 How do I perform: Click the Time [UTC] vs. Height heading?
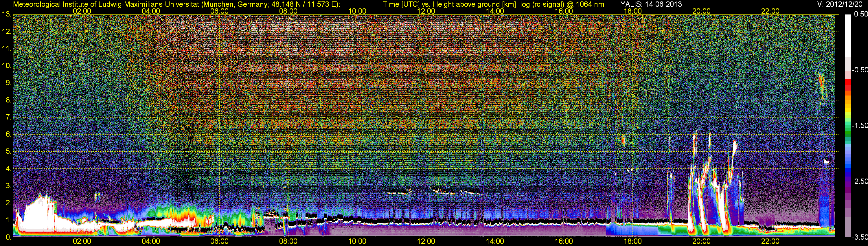pyautogui.click(x=493, y=4)
